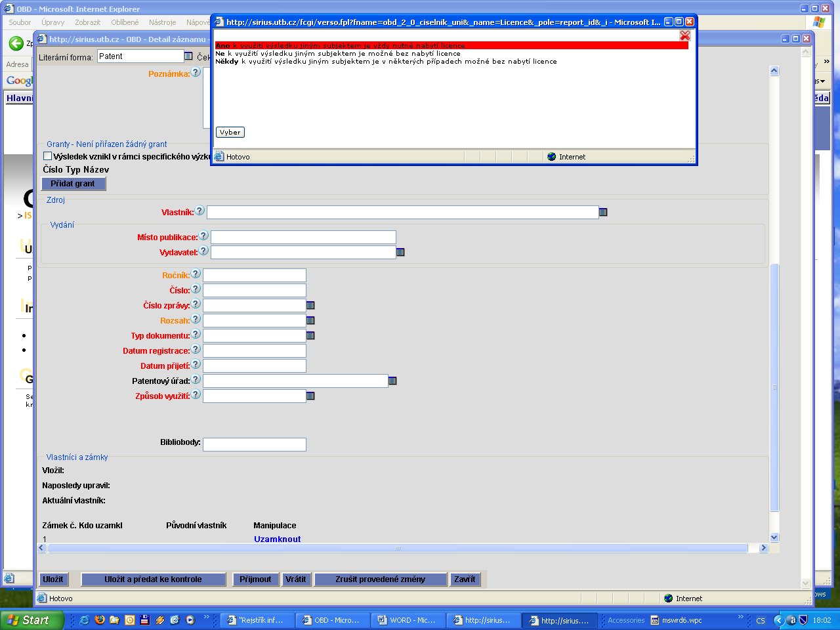Image resolution: width=840 pixels, height=630 pixels.
Task: Click the Bibliobody input field
Action: point(255,444)
